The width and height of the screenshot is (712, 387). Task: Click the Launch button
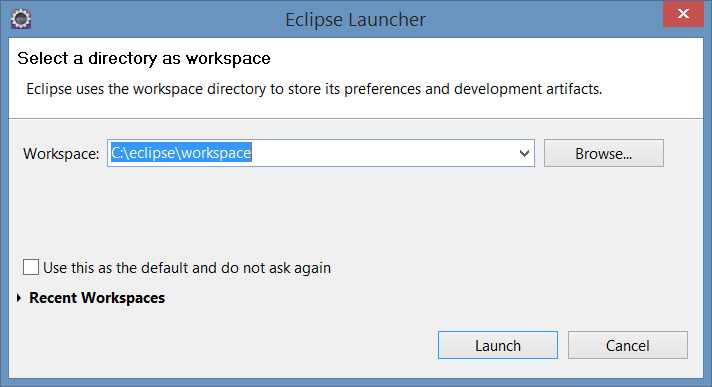pyautogui.click(x=498, y=345)
